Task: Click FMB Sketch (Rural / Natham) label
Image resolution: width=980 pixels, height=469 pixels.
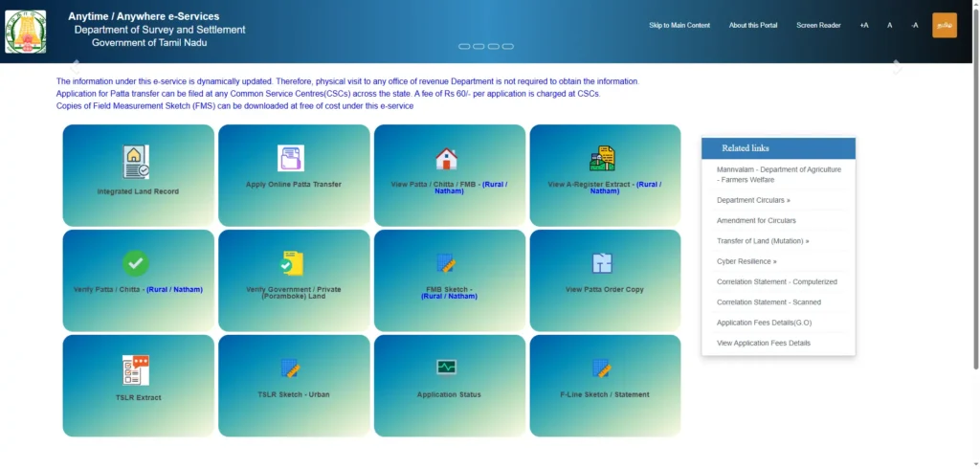Action: click(450, 293)
